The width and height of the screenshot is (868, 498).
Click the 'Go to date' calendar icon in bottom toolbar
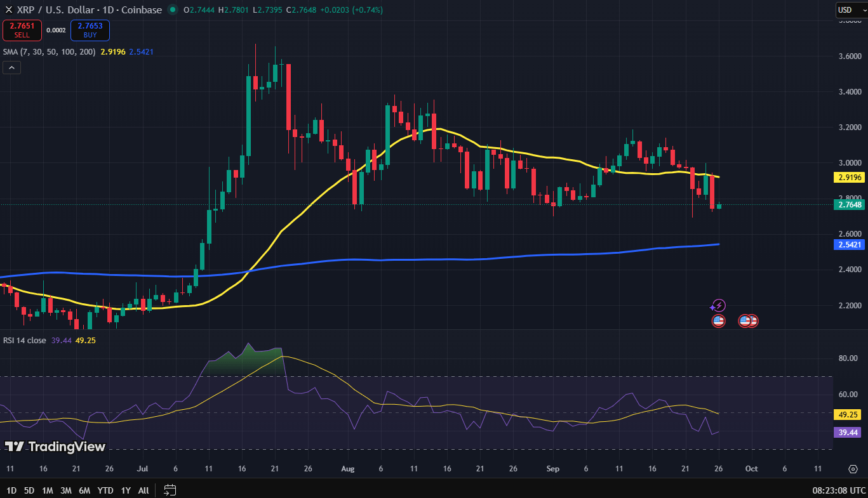point(169,490)
